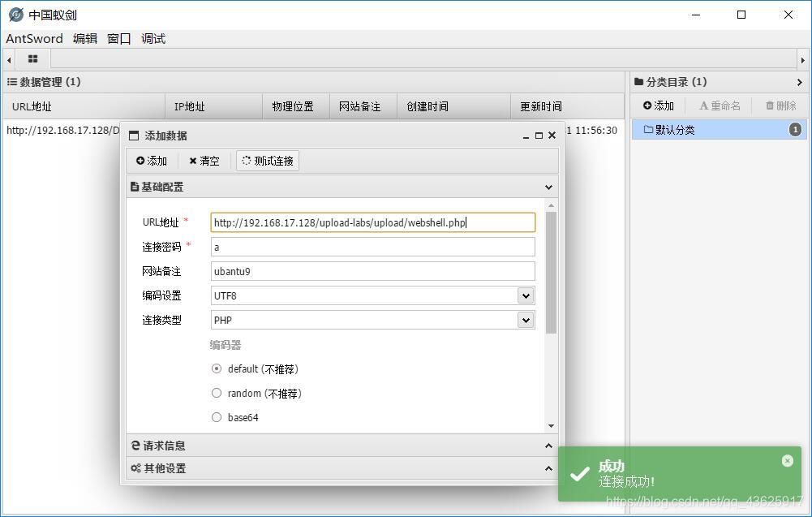Expand the 请求信息 section

[548, 446]
